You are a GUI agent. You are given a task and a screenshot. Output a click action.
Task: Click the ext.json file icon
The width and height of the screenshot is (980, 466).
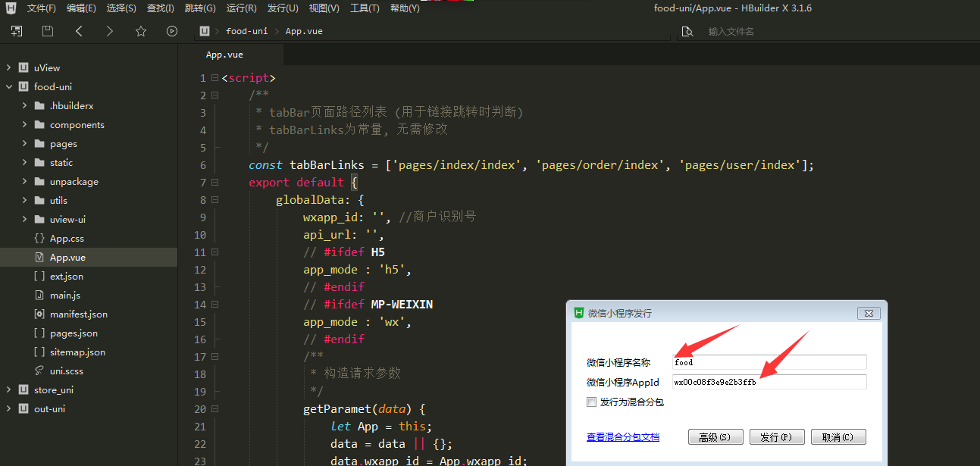point(39,276)
